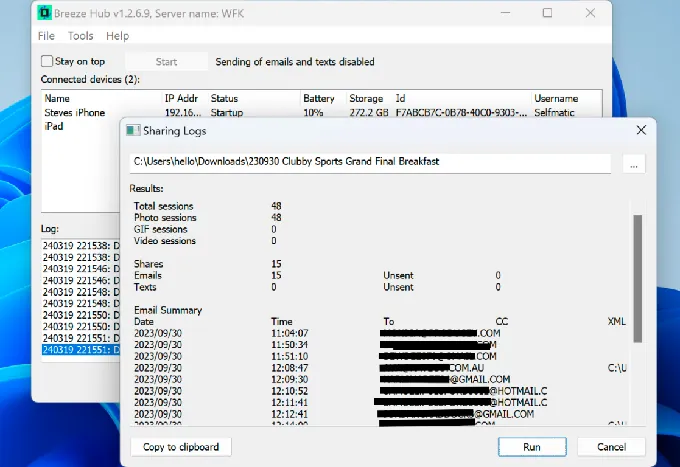Click the Email Summary heading

(x=168, y=310)
